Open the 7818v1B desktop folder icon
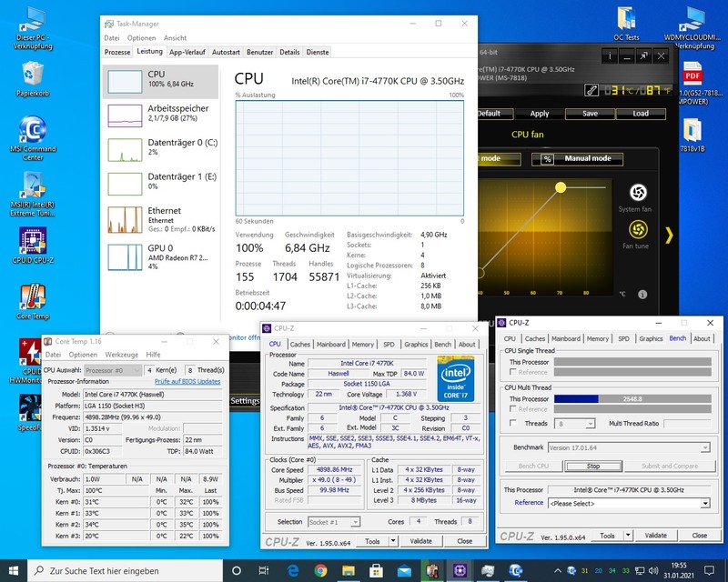 693,135
